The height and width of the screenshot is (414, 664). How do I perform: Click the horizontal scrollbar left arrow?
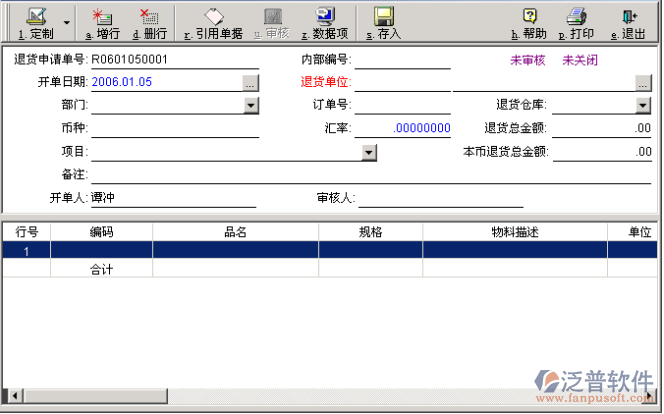(15, 396)
